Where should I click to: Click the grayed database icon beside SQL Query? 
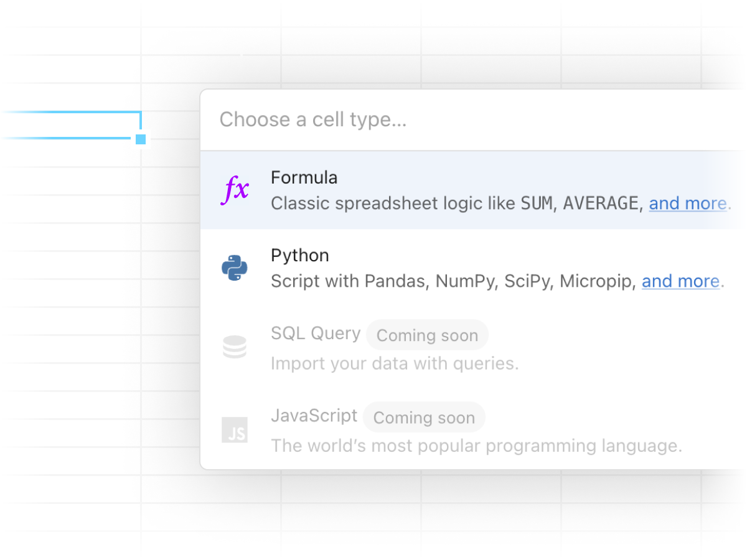tap(235, 347)
